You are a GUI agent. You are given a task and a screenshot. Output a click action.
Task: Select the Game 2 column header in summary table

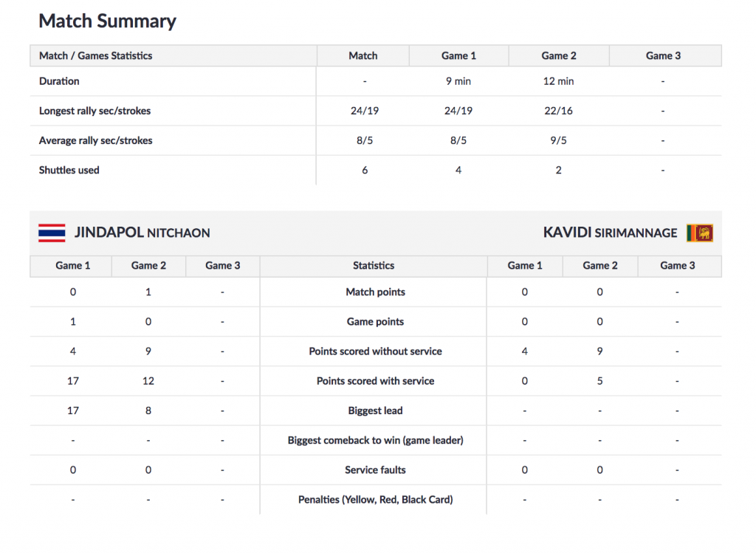click(x=559, y=56)
